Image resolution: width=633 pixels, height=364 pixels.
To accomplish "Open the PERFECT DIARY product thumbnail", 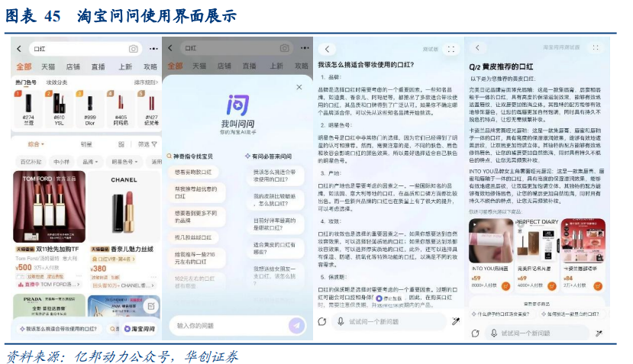I will click(537, 240).
